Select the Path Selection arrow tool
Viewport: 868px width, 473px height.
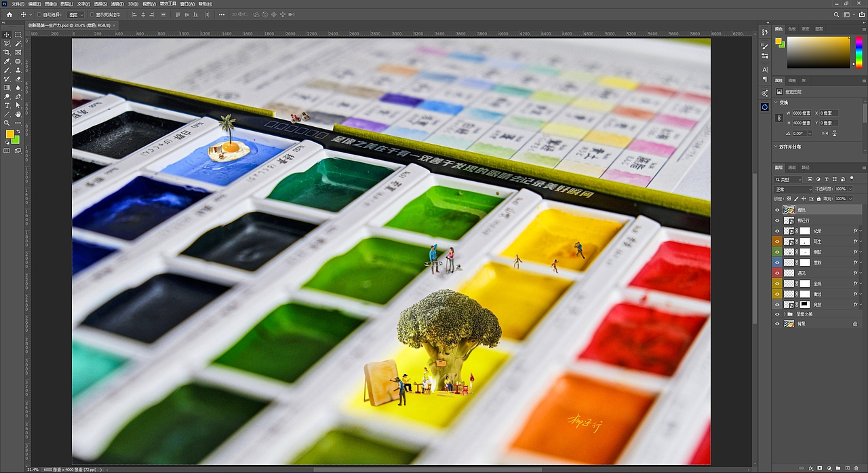click(18, 105)
